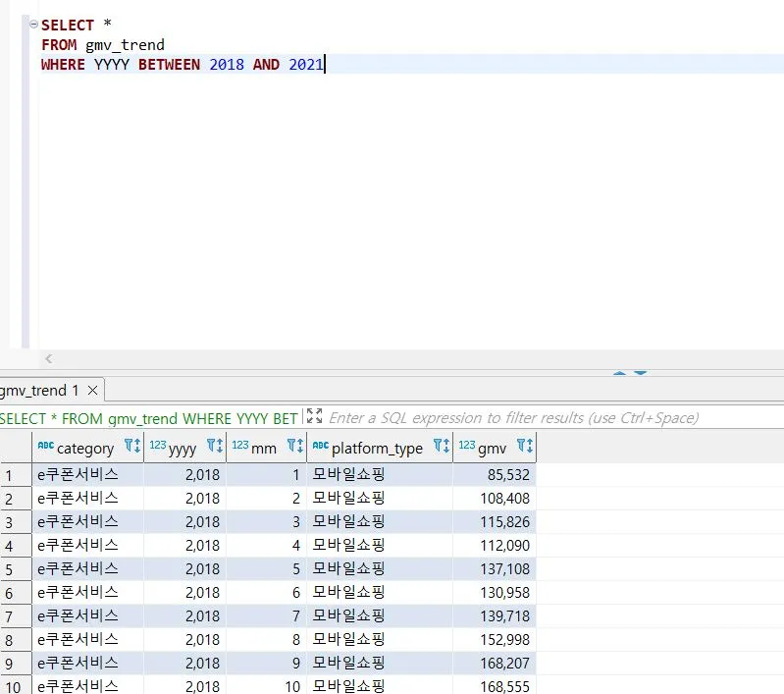Collapse the SELECT query fold marker
The height and width of the screenshot is (694, 784).
(33, 24)
